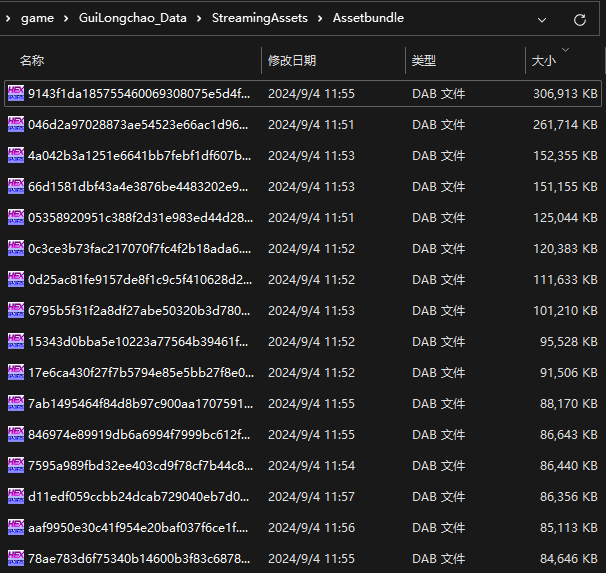
Task: Click hex icon of file 78ae783d6f75...
Action: coord(16,559)
